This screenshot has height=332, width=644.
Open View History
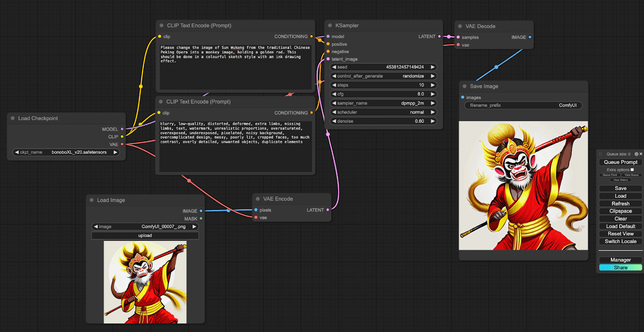[x=621, y=180]
